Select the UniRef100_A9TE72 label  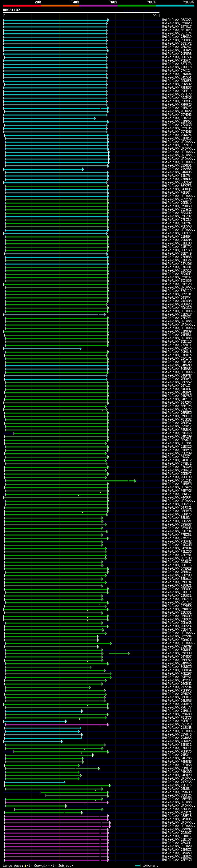[x=177, y=94]
